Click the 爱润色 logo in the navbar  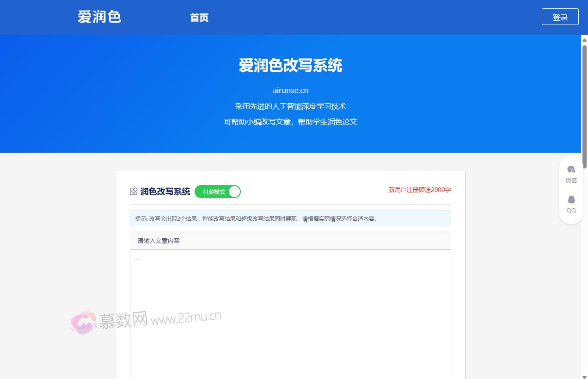point(99,17)
